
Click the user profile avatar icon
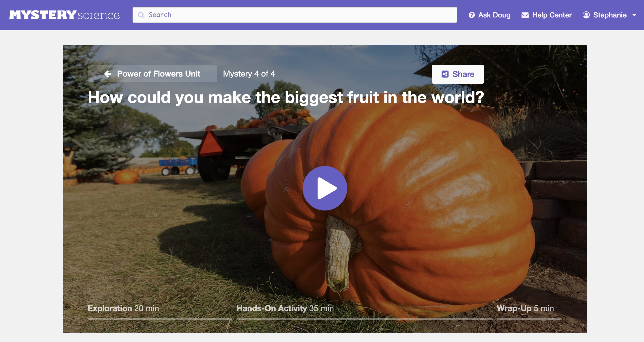coord(586,15)
